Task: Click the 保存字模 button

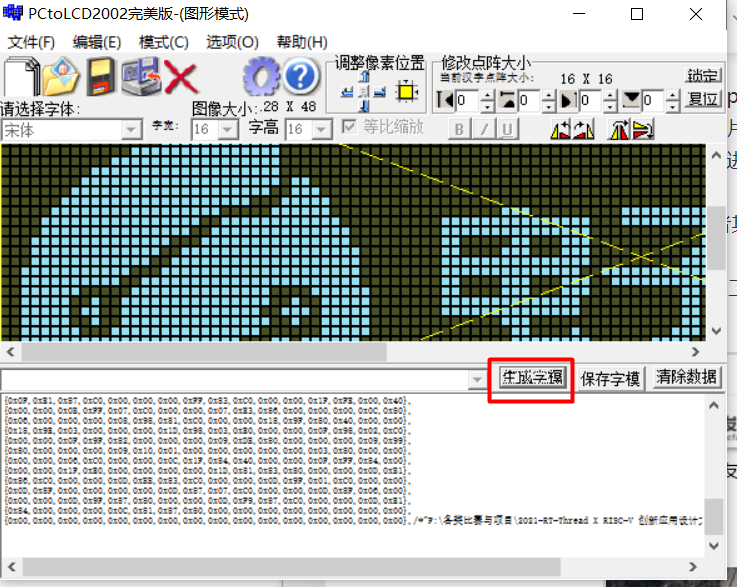Action: tap(610, 378)
